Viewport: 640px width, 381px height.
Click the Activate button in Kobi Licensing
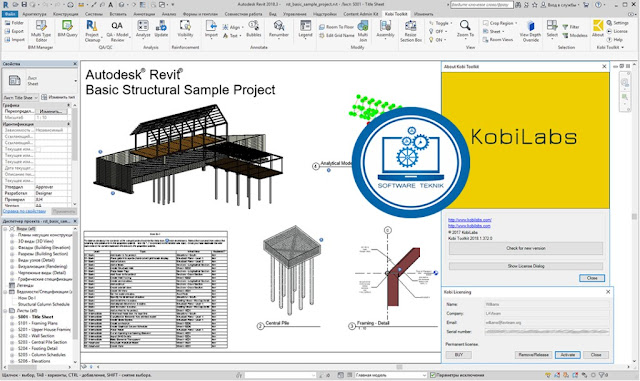pyautogui.click(x=567, y=355)
